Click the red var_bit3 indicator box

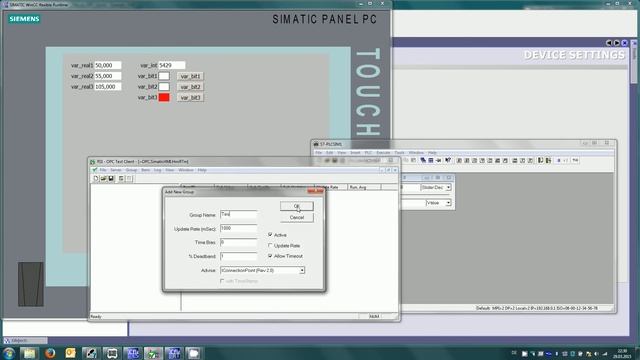click(x=164, y=97)
